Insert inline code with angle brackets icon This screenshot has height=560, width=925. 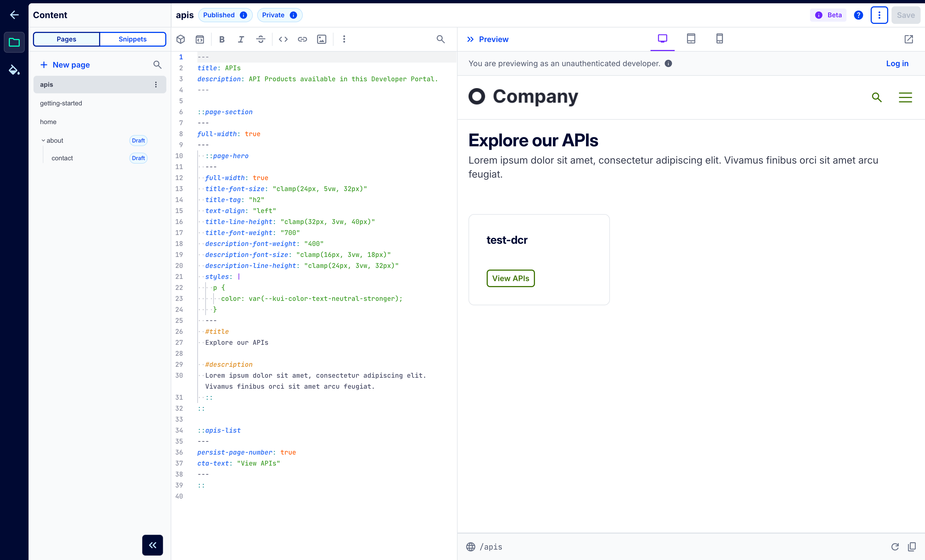coord(283,39)
